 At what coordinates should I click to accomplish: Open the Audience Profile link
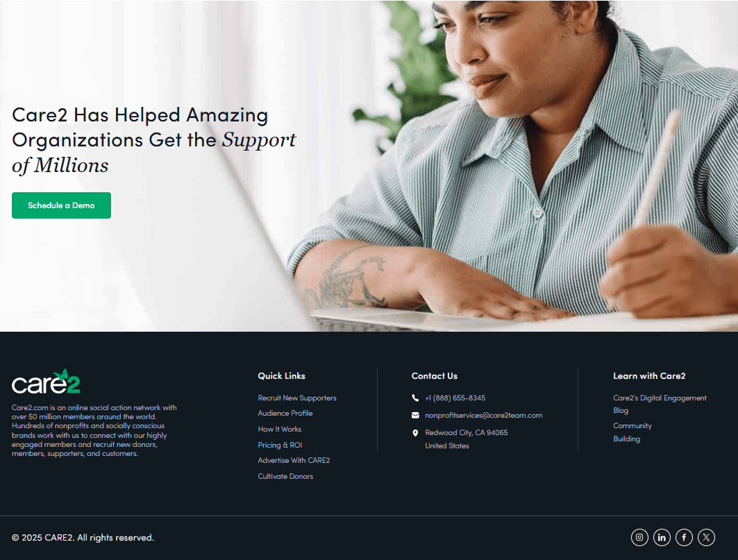285,413
